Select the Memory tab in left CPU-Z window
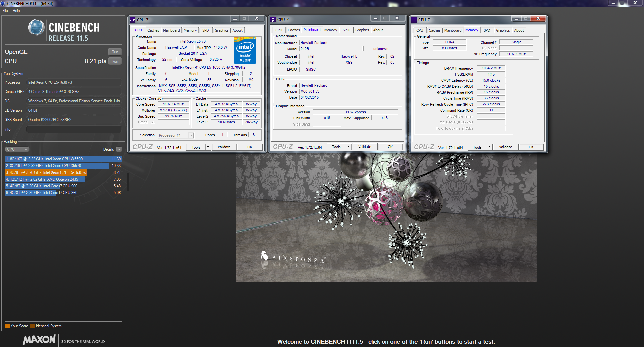Image resolution: width=644 pixels, height=347 pixels. coord(190,30)
